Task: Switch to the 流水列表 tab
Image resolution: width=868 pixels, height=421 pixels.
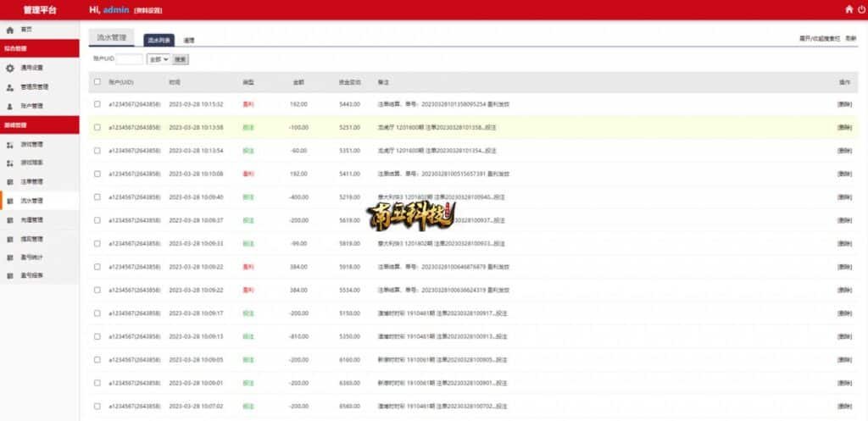Action: (159, 40)
